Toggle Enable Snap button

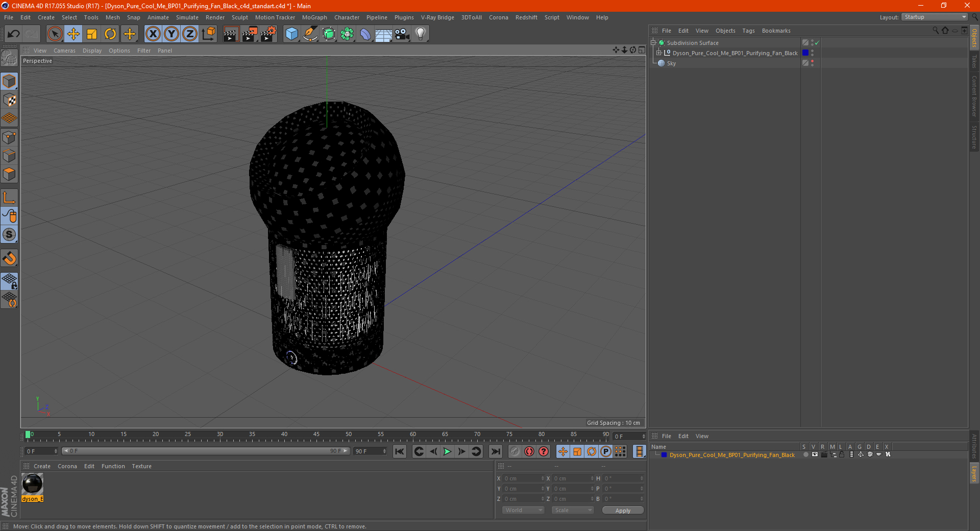coord(9,235)
